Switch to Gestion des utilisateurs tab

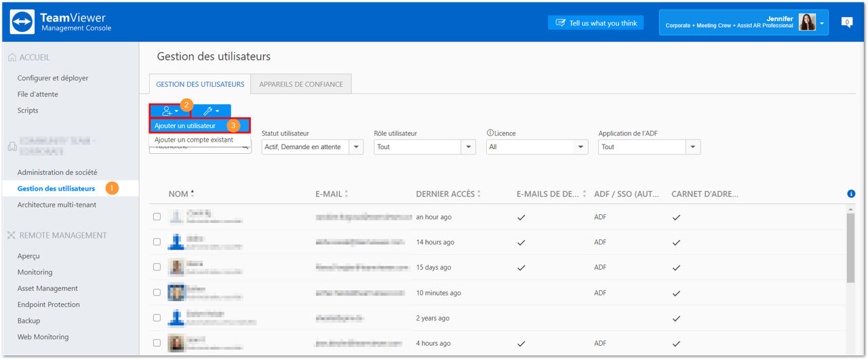[x=200, y=84]
